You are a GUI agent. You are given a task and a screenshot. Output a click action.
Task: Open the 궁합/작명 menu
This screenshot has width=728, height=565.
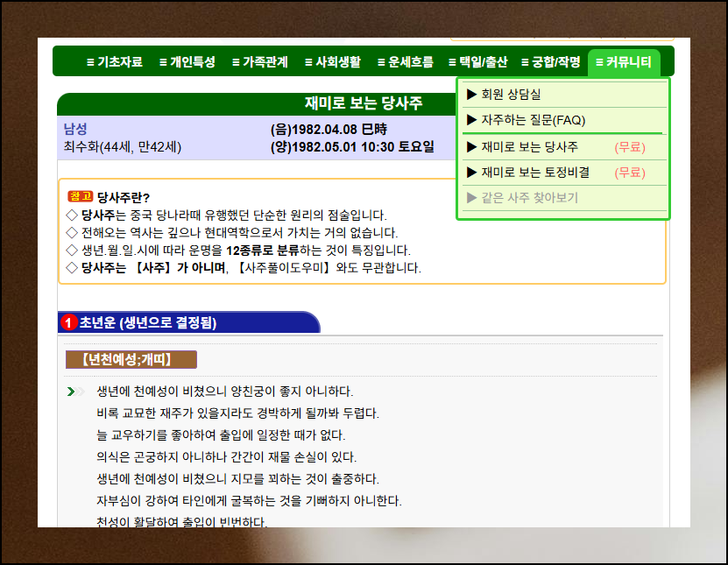pos(551,61)
